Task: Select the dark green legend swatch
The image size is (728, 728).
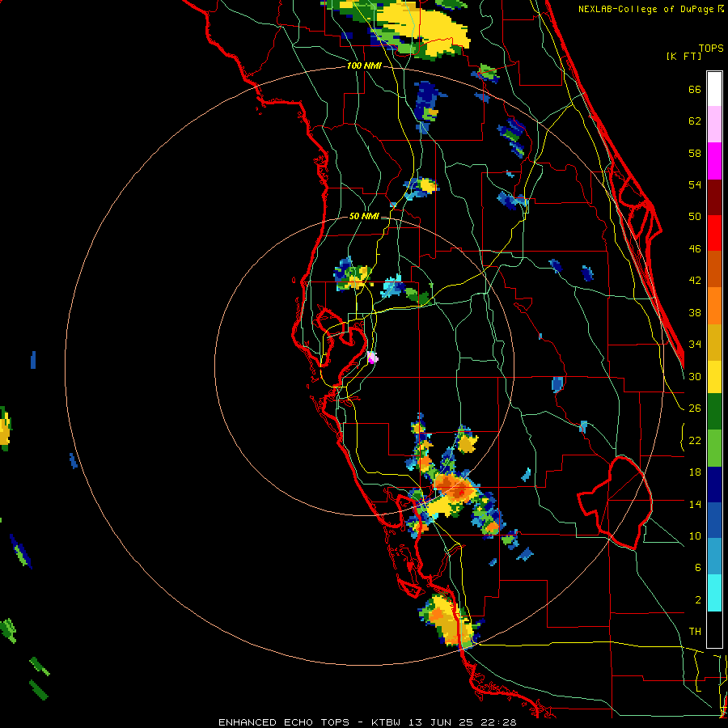Action: (x=714, y=412)
